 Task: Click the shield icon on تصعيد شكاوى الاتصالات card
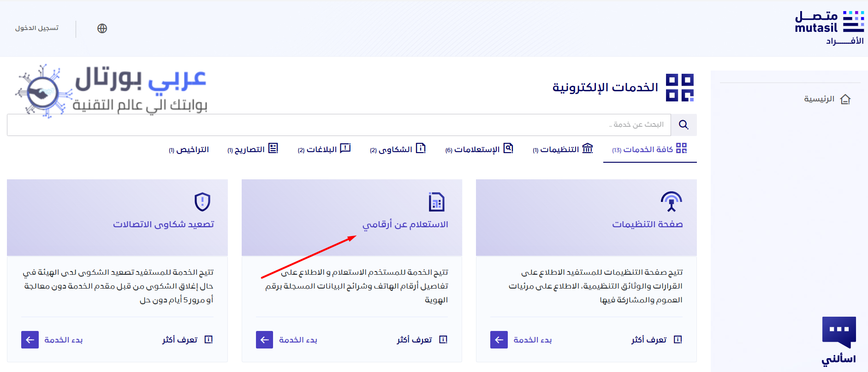click(x=202, y=202)
